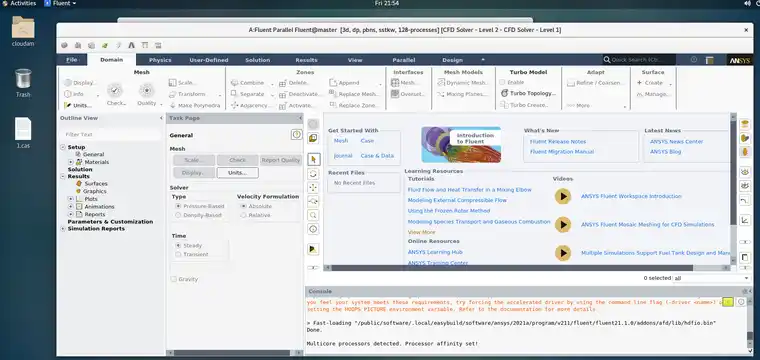
Task: Switch to the Physics ribbon tab
Action: (160, 60)
